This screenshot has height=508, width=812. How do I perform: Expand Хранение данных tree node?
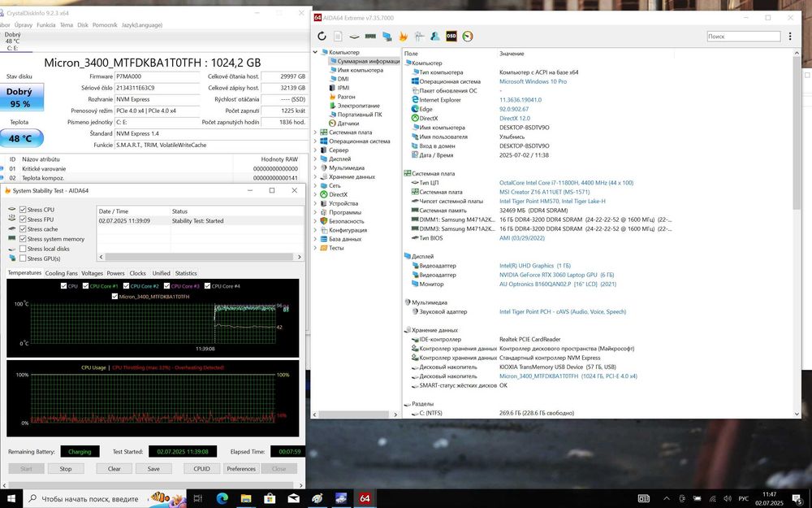tap(315, 176)
